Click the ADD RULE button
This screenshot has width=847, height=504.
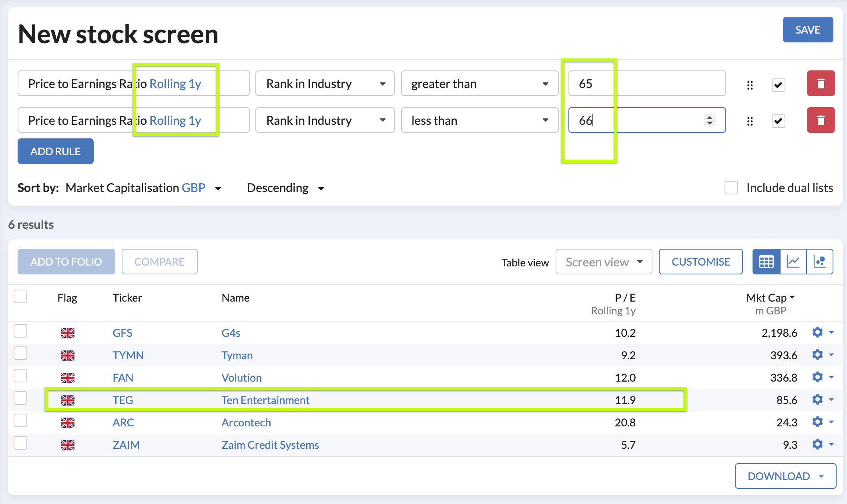(56, 151)
